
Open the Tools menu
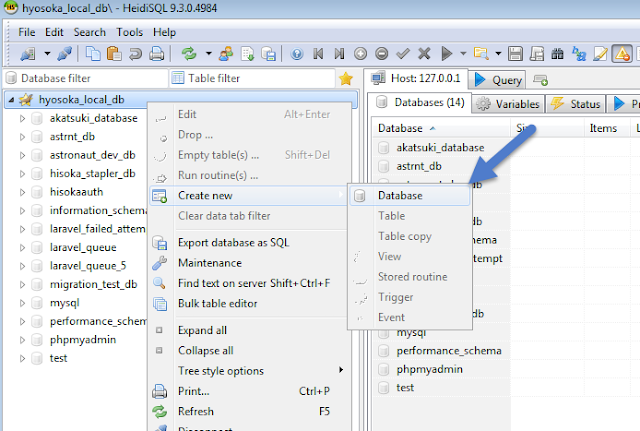tap(129, 32)
